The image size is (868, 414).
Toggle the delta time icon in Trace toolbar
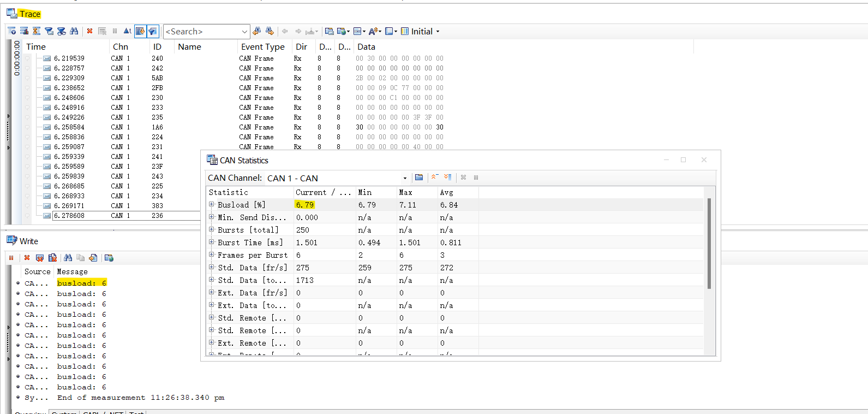(127, 31)
